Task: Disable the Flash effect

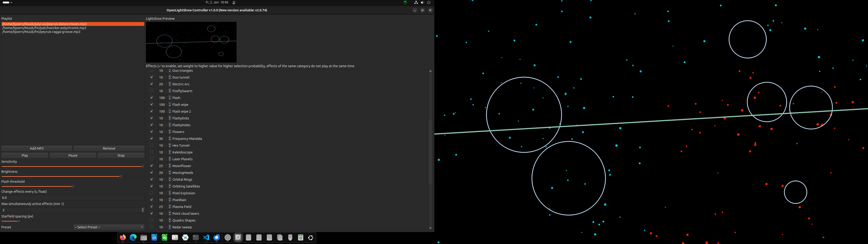Action: 151,98
